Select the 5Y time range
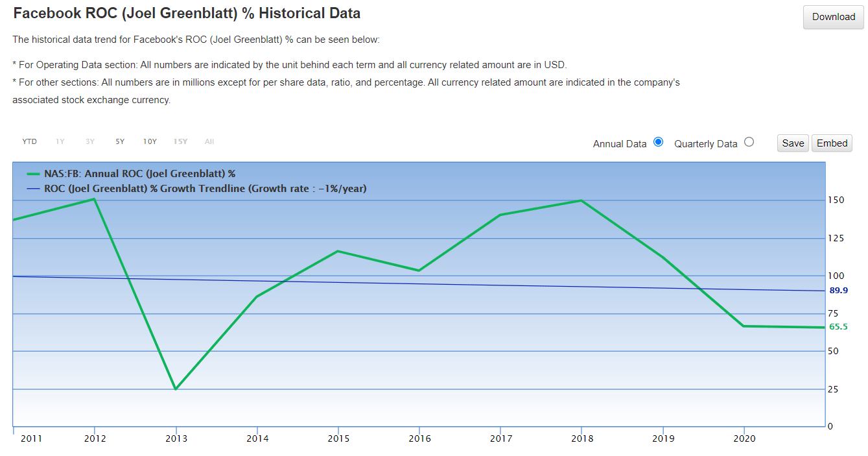Screen dimensions: 868x456 pyautogui.click(x=120, y=141)
